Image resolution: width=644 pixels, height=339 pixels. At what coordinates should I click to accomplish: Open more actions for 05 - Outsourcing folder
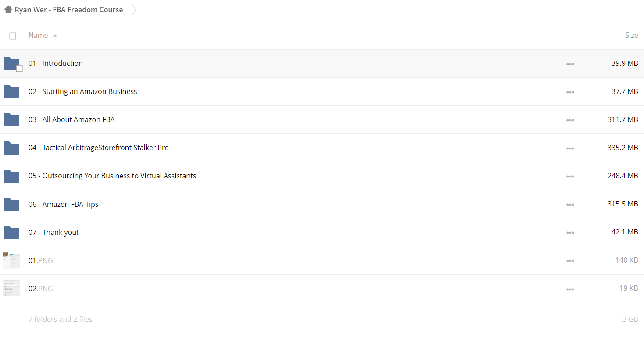(x=570, y=177)
